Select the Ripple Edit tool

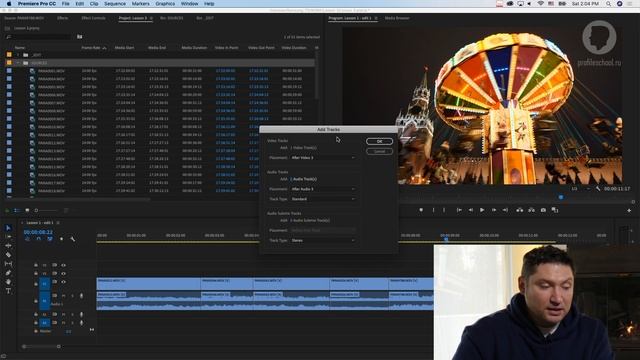click(x=8, y=246)
